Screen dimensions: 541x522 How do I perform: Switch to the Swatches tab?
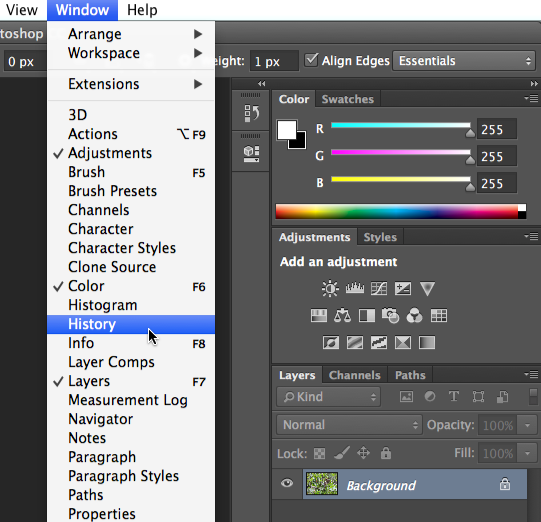pos(347,99)
